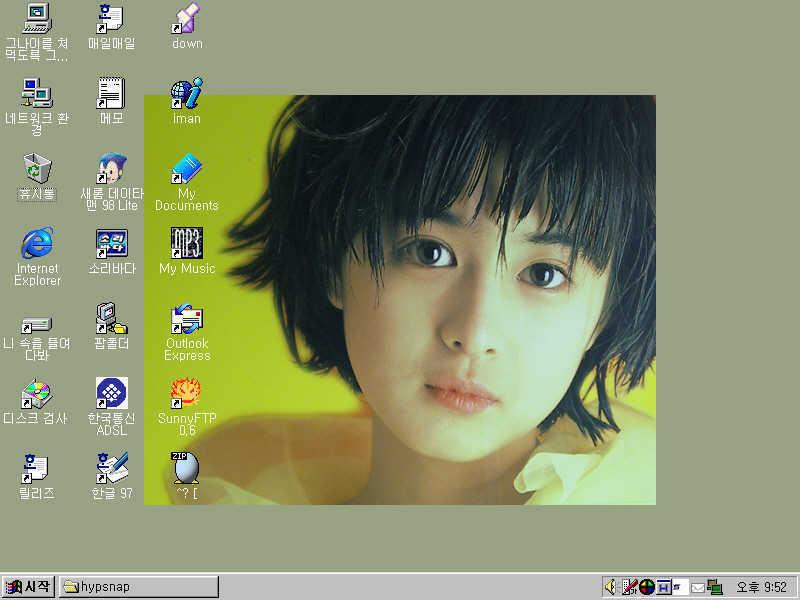
Task: Open the ZIP penguin archive icon
Action: point(187,468)
